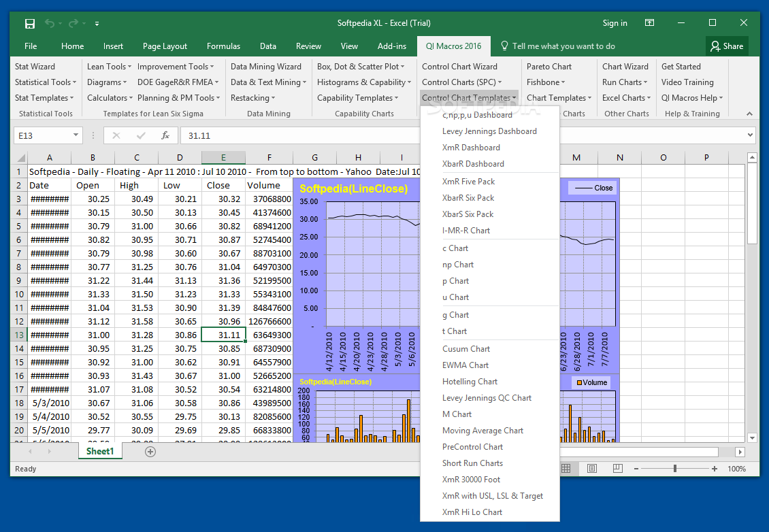Save the workbook with the floppy icon
This screenshot has width=769, height=532.
pos(30,23)
